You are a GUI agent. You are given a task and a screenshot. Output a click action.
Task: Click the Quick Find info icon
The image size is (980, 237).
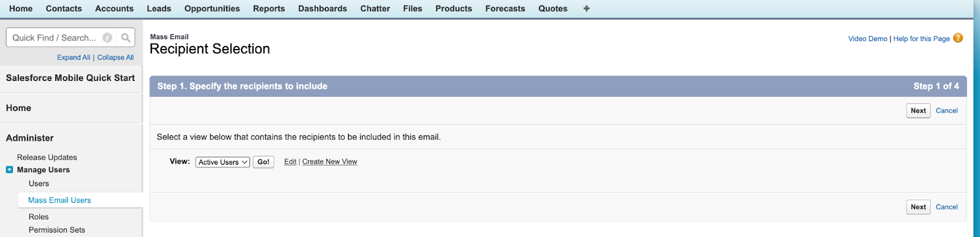click(107, 38)
